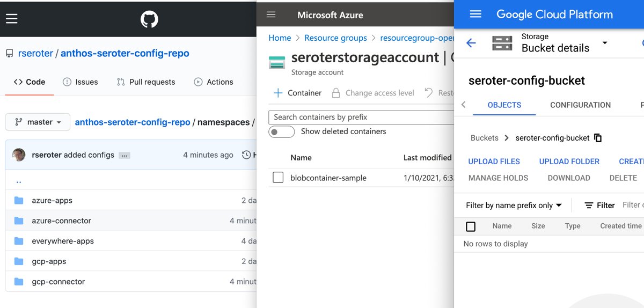Open the azure-apps folder
This screenshot has height=308, width=644.
52,201
